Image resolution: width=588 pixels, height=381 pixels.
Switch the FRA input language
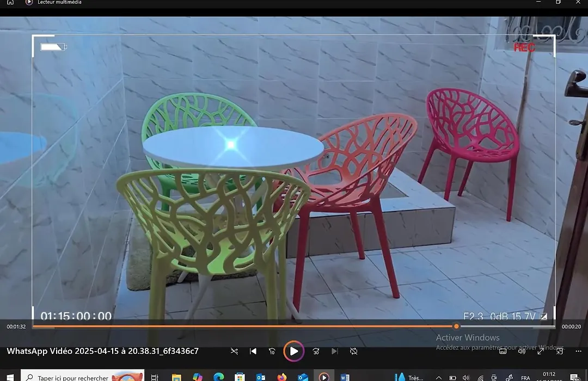click(x=525, y=378)
